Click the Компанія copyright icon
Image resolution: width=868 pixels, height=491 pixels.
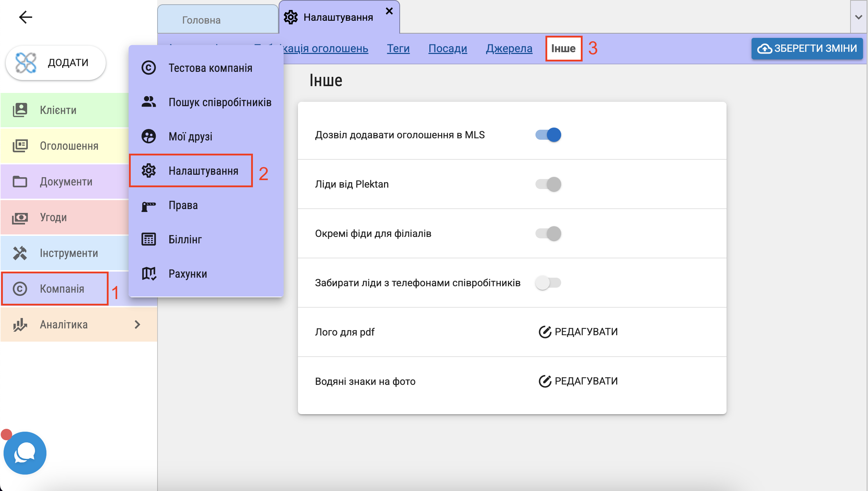(x=20, y=289)
